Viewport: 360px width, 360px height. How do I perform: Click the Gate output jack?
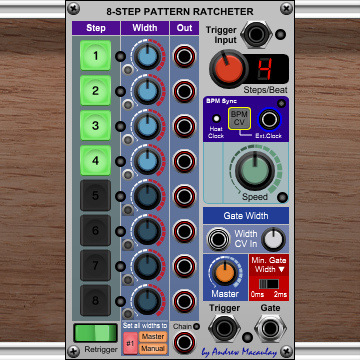[x=270, y=328]
